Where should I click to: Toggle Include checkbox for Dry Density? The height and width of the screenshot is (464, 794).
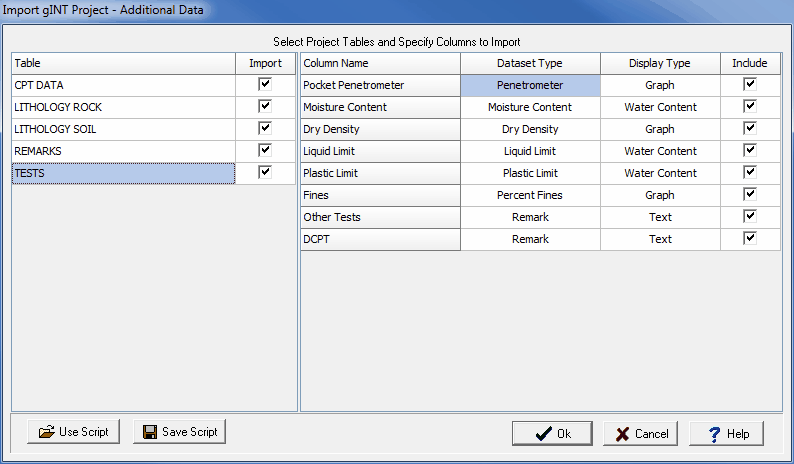coord(750,129)
